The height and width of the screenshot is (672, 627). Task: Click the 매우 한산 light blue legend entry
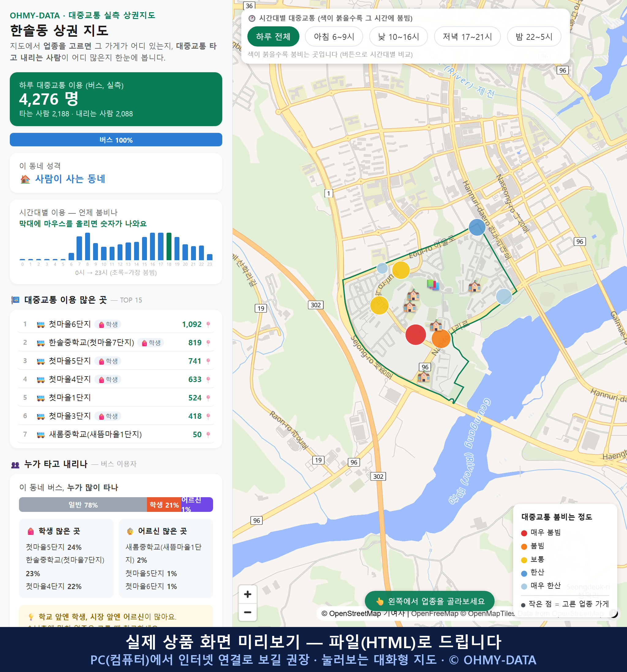pyautogui.click(x=541, y=586)
